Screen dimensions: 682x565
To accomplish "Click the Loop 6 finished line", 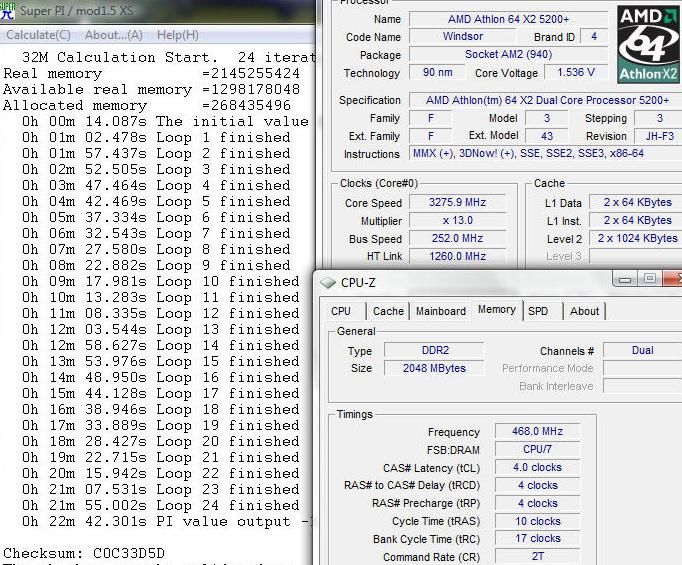I will [156, 217].
